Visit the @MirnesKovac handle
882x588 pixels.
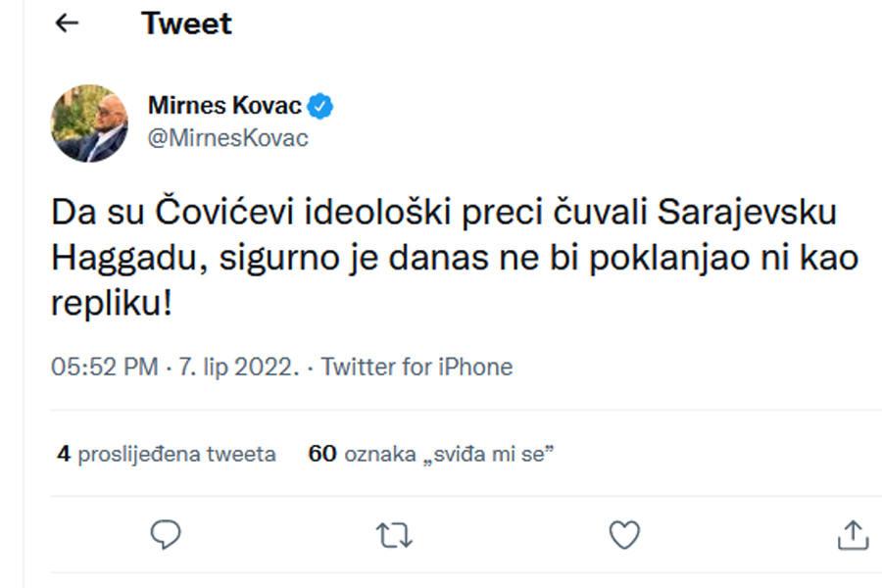227,138
